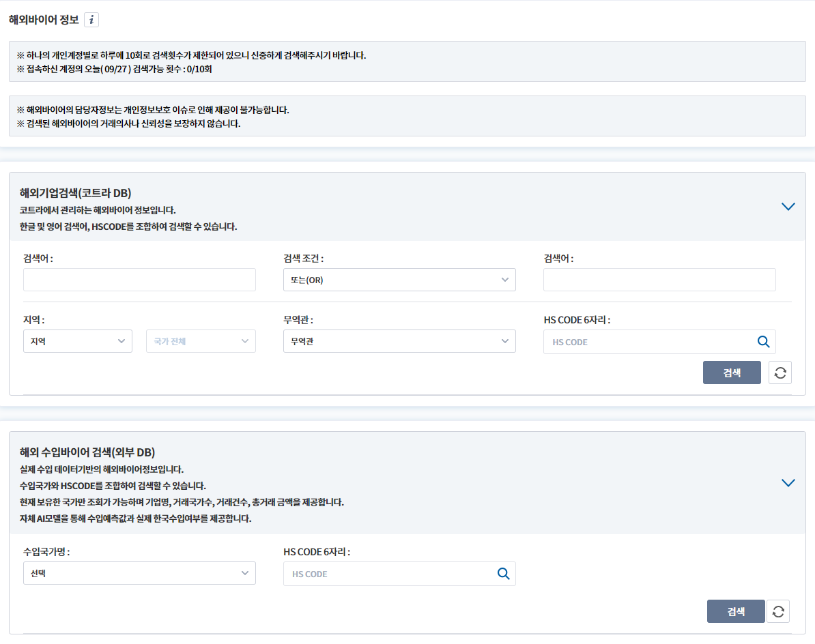The width and height of the screenshot is (815, 644).
Task: Reset the 해외기업검색 form with refresh icon
Action: coord(780,372)
